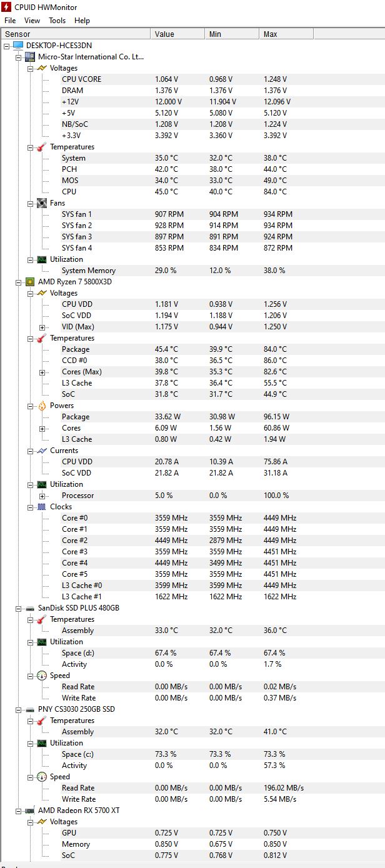Collapse the Clocks section
This screenshot has height=868, width=385.
[30, 507]
